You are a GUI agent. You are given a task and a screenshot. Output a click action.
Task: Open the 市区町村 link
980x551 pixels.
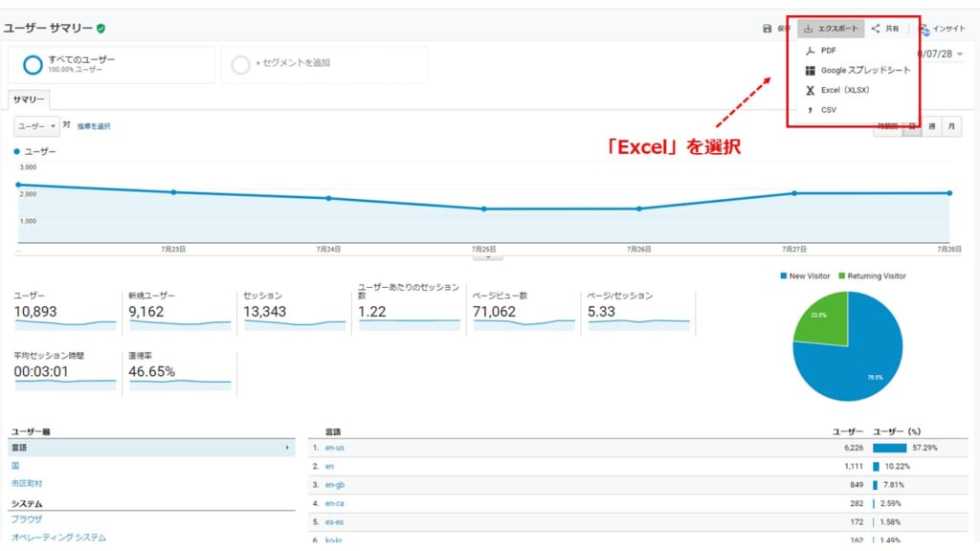click(x=27, y=483)
